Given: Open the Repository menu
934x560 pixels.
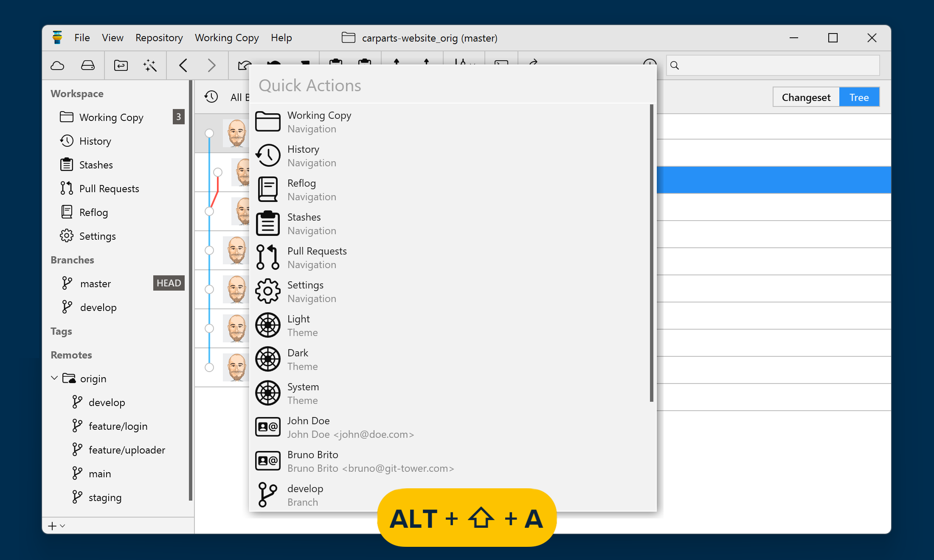Looking at the screenshot, I should tap(159, 38).
